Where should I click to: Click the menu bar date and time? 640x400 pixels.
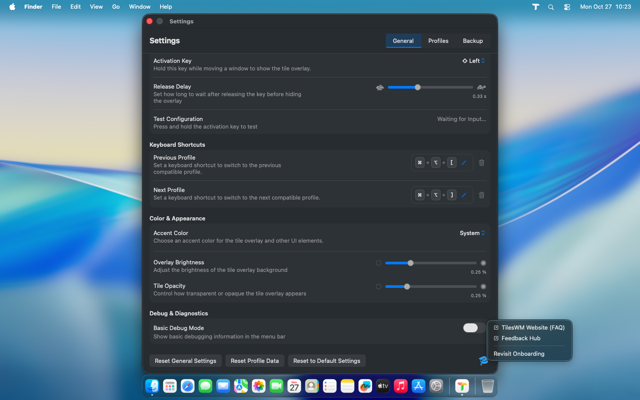[x=605, y=7]
